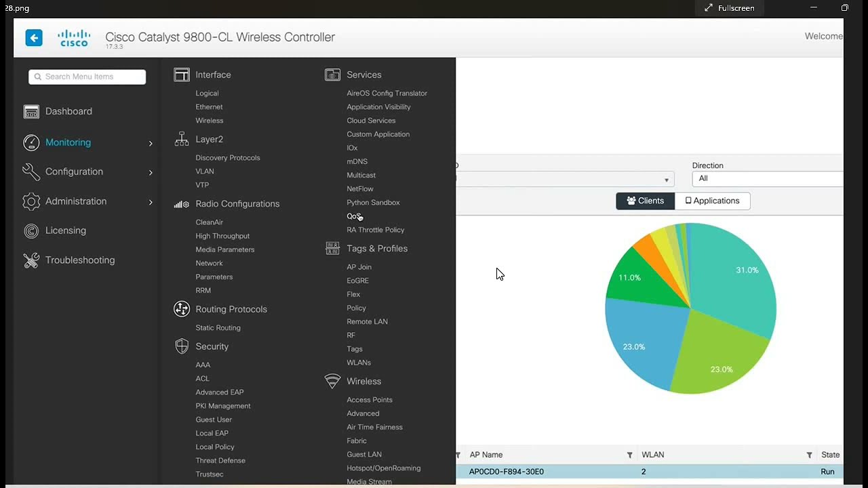Open Static Routing under Routing Protocols
Screen dimensions: 868x488
(218, 328)
